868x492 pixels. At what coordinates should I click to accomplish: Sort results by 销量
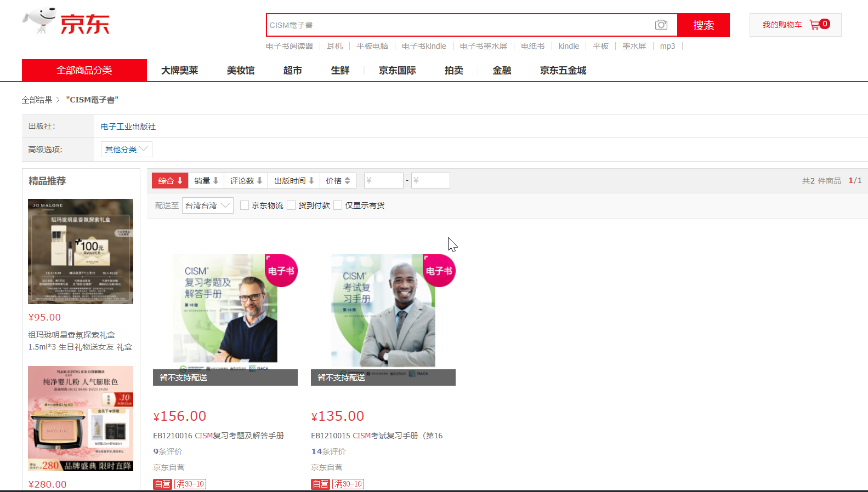pos(206,181)
